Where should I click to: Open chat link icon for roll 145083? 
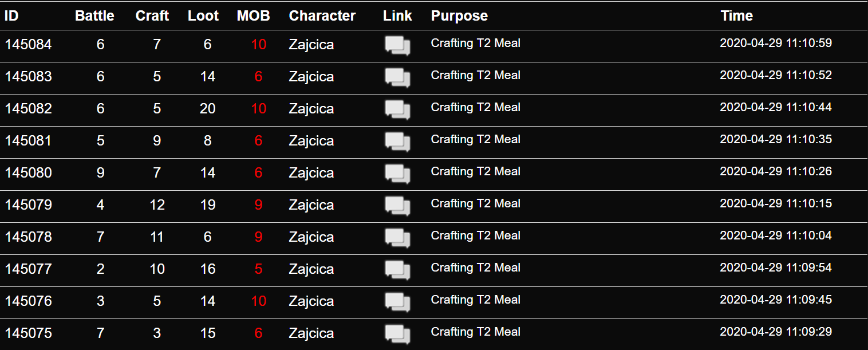click(x=397, y=78)
